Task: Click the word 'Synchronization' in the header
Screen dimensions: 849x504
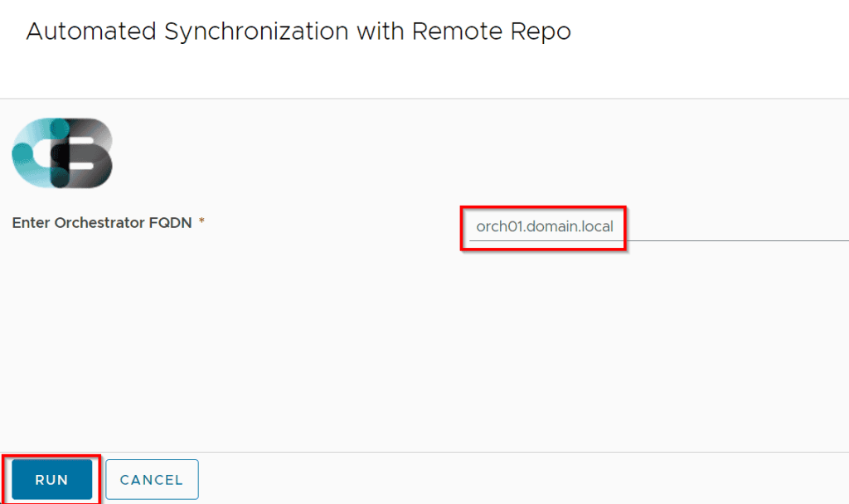Action: 257,32
